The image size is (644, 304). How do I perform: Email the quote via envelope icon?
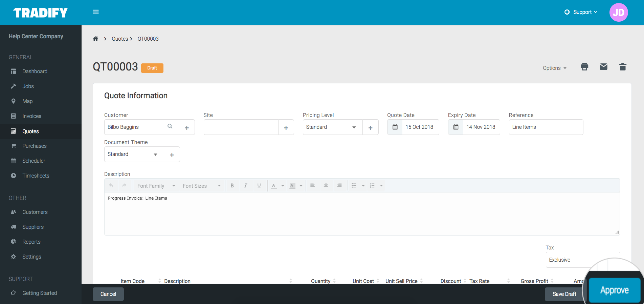point(603,67)
